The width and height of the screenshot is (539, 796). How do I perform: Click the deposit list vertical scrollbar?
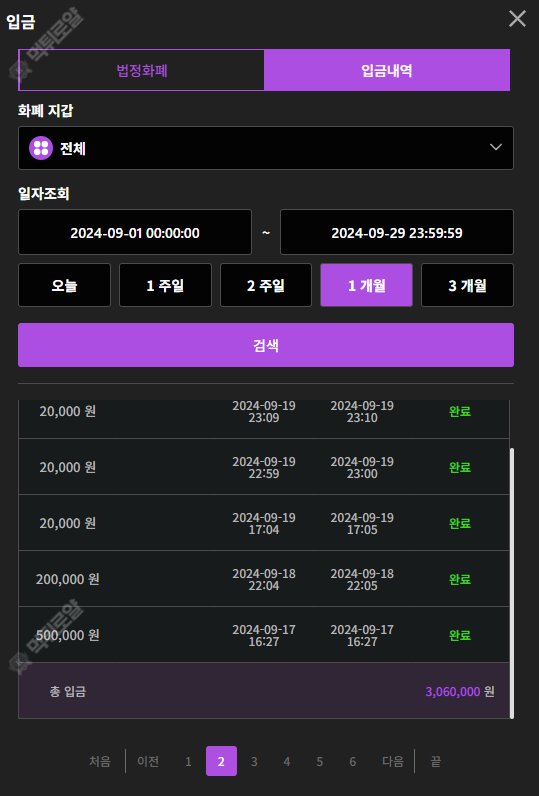pyautogui.click(x=512, y=583)
